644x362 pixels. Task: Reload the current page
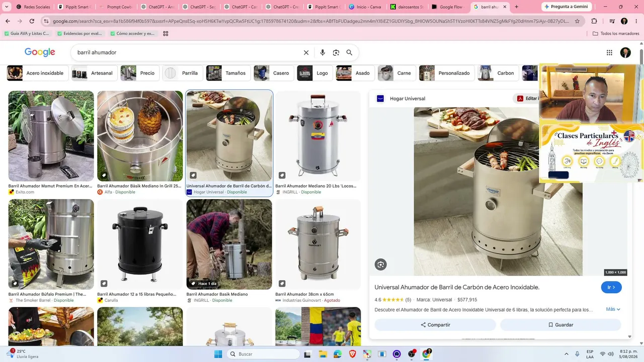[32, 21]
